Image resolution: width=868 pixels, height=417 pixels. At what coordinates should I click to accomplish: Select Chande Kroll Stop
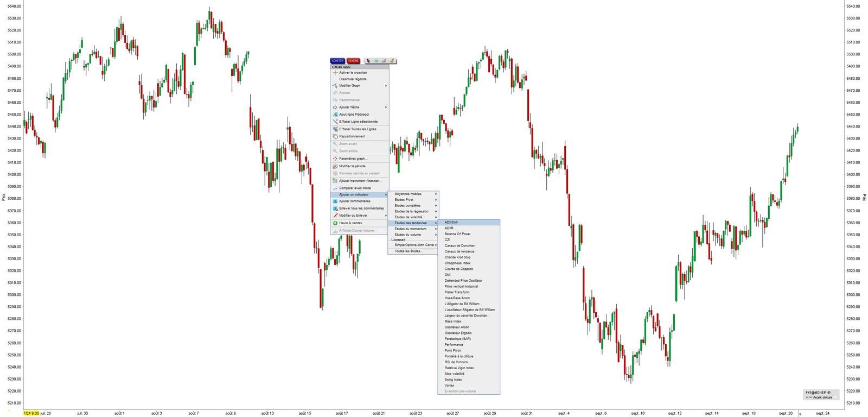469,257
